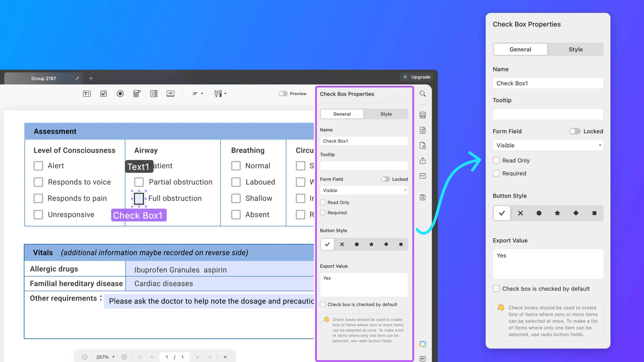Switch to Style tab in Check Box Properties
This screenshot has height=362, width=644.
click(x=576, y=49)
